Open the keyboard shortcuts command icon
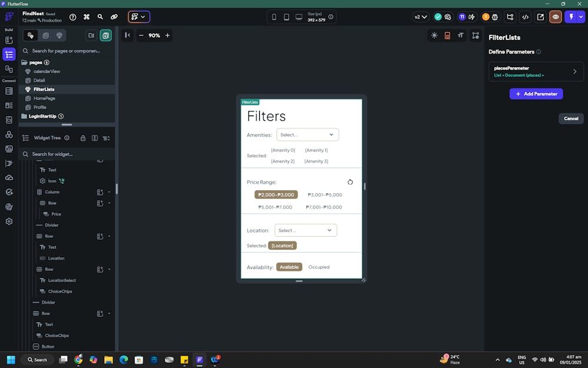Viewport: 588px width, 368px height. pos(86,17)
